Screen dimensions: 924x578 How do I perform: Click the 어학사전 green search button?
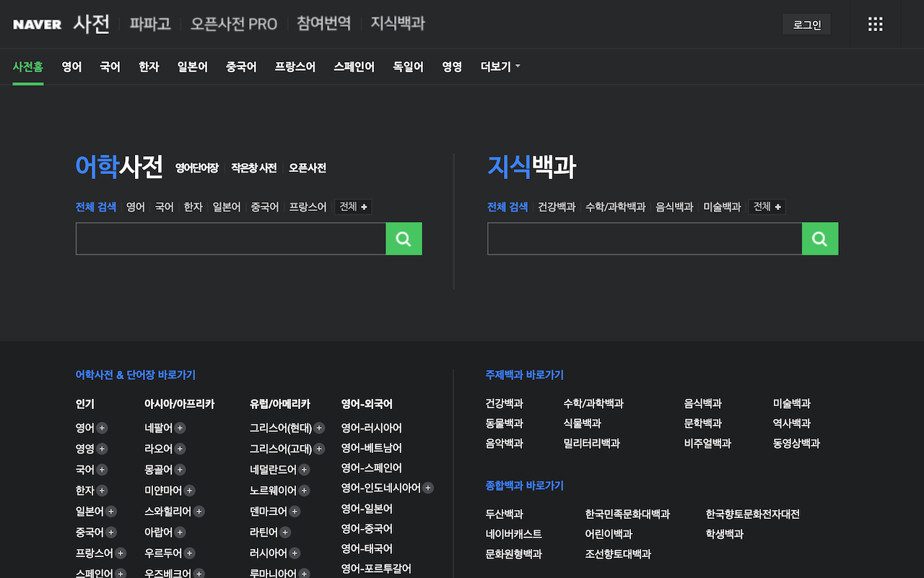(404, 238)
